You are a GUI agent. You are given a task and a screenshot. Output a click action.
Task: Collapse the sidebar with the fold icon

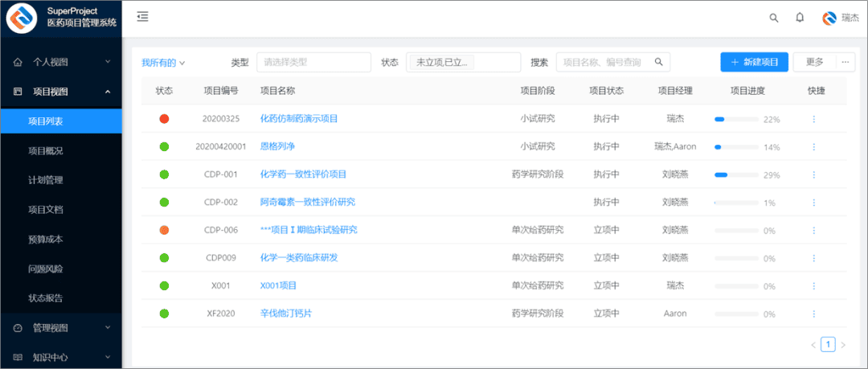(x=143, y=17)
